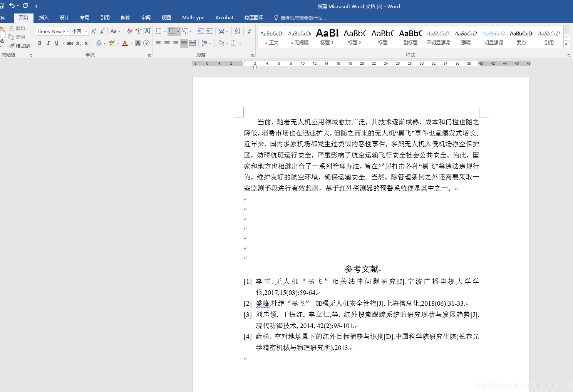Viewport: 573px width, 392px height.
Task: Apply the 副标题 subtitle style
Action: tap(410, 37)
